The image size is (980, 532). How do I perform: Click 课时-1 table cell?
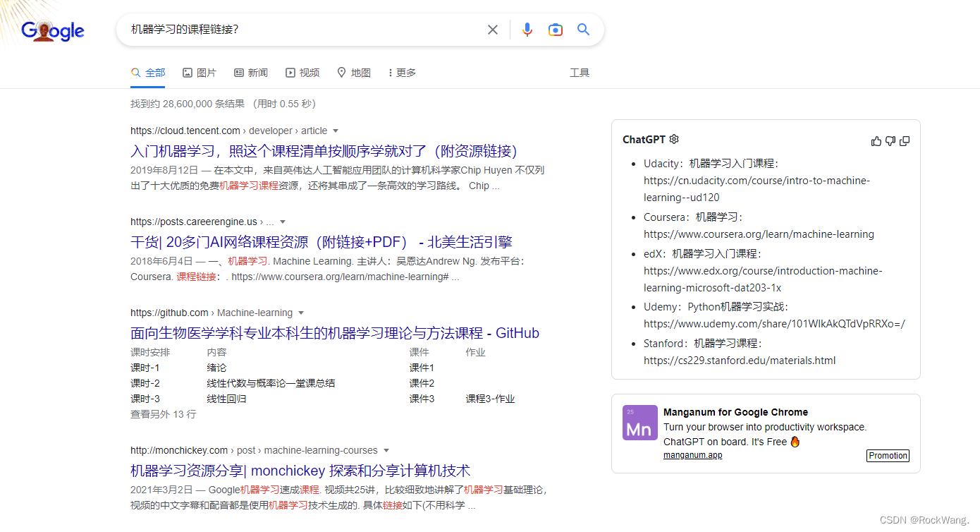point(145,368)
